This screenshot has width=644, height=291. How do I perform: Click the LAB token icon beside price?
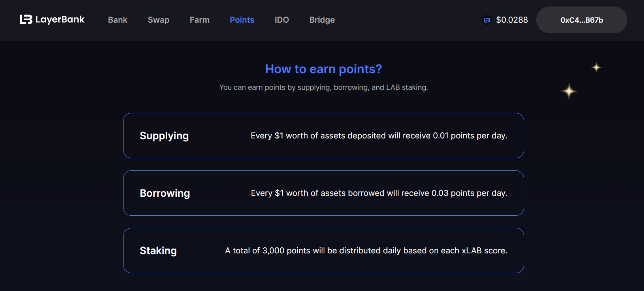click(x=487, y=20)
